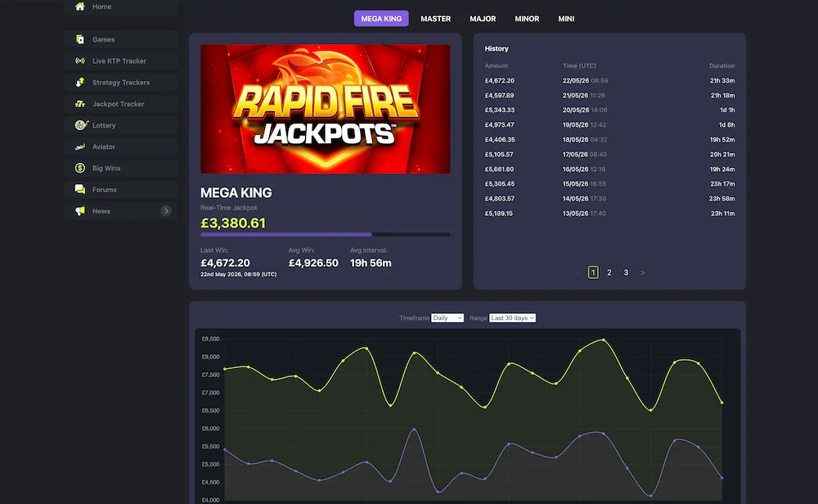818x504 pixels.
Task: Click the next page arrow in History
Action: click(643, 272)
